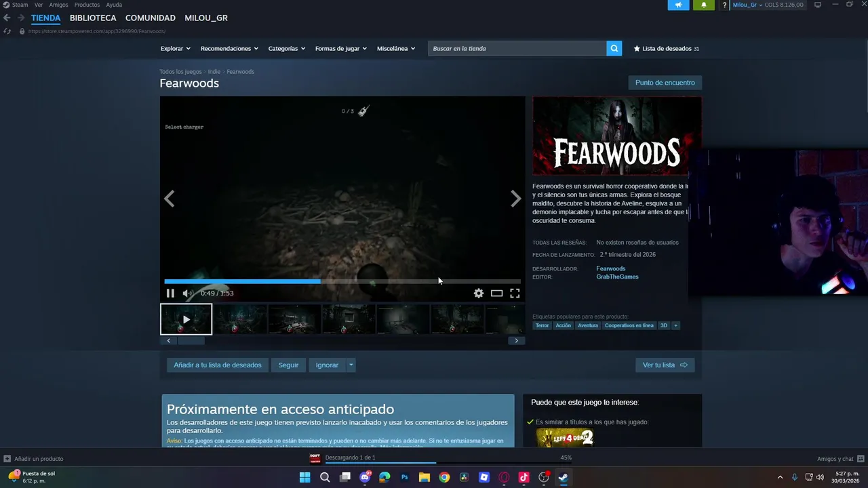
Task: Open the Ver menu
Action: [x=39, y=5]
